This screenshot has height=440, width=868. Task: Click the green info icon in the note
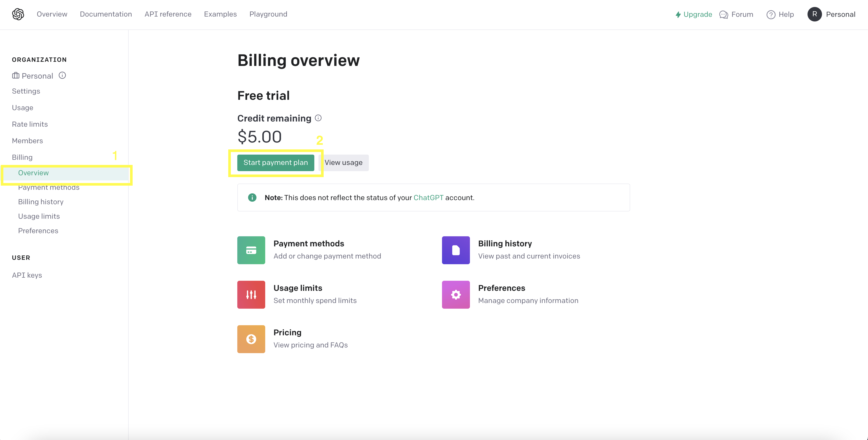pos(252,198)
